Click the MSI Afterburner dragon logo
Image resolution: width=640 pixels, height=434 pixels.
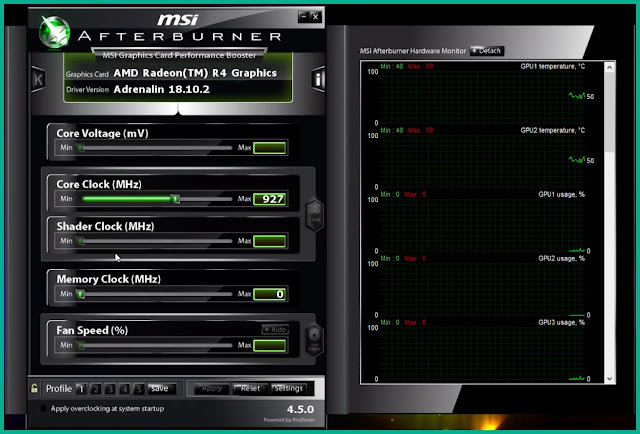tap(55, 32)
